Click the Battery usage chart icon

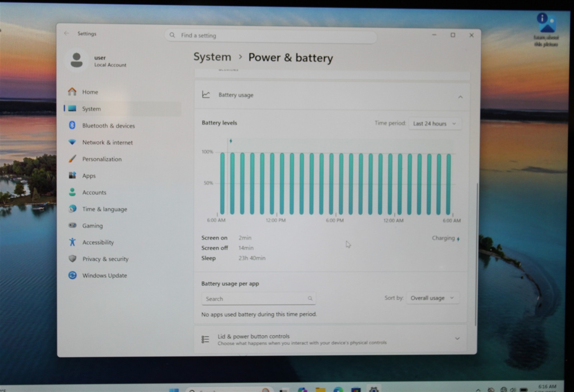206,95
